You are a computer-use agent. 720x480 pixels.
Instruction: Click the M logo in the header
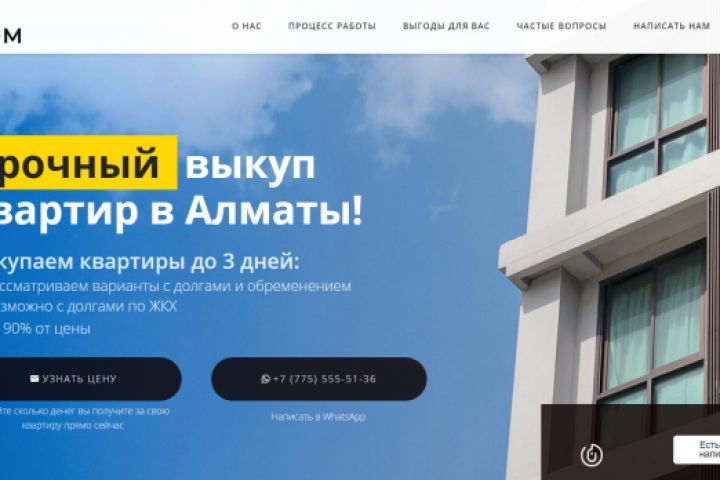click(11, 35)
